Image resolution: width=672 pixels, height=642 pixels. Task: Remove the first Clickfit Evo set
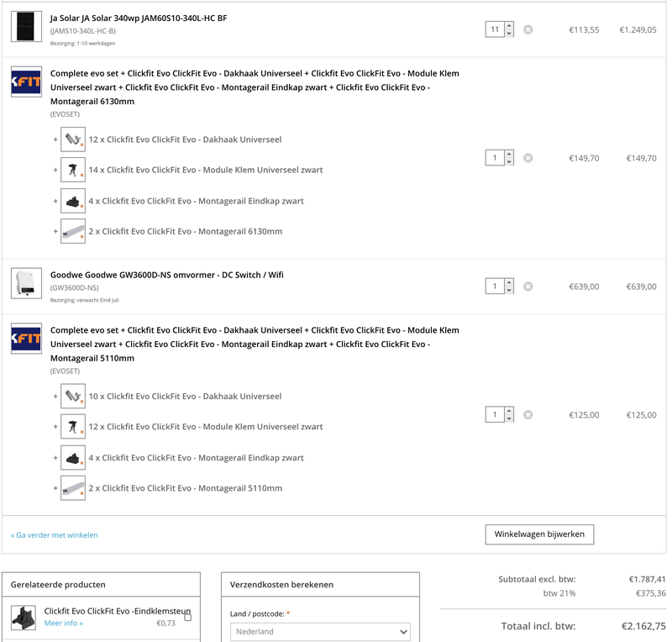(528, 158)
